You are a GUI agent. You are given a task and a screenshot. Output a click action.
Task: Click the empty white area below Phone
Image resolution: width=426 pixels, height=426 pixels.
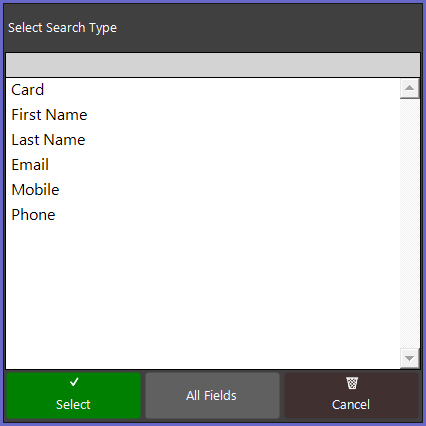coord(203,297)
